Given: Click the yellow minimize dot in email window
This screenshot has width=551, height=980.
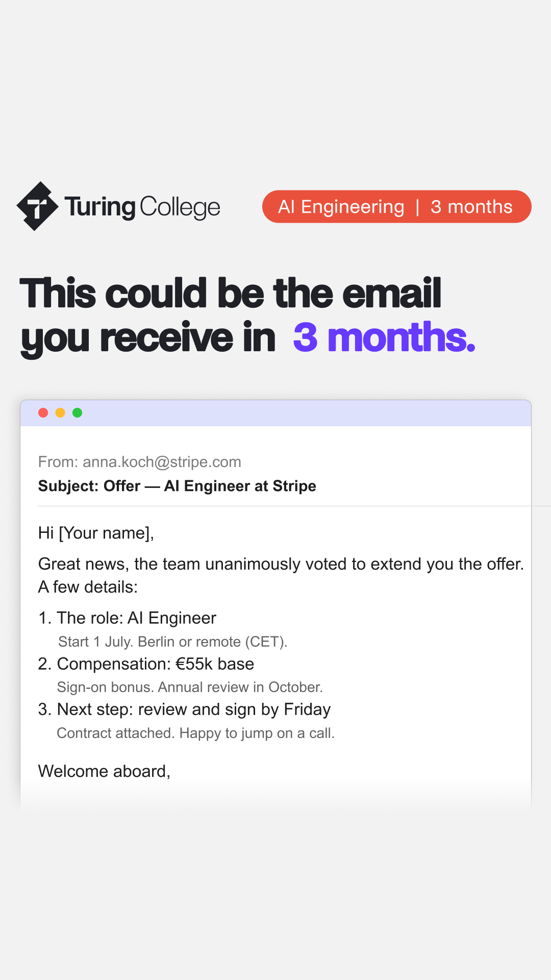Looking at the screenshot, I should pyautogui.click(x=60, y=413).
